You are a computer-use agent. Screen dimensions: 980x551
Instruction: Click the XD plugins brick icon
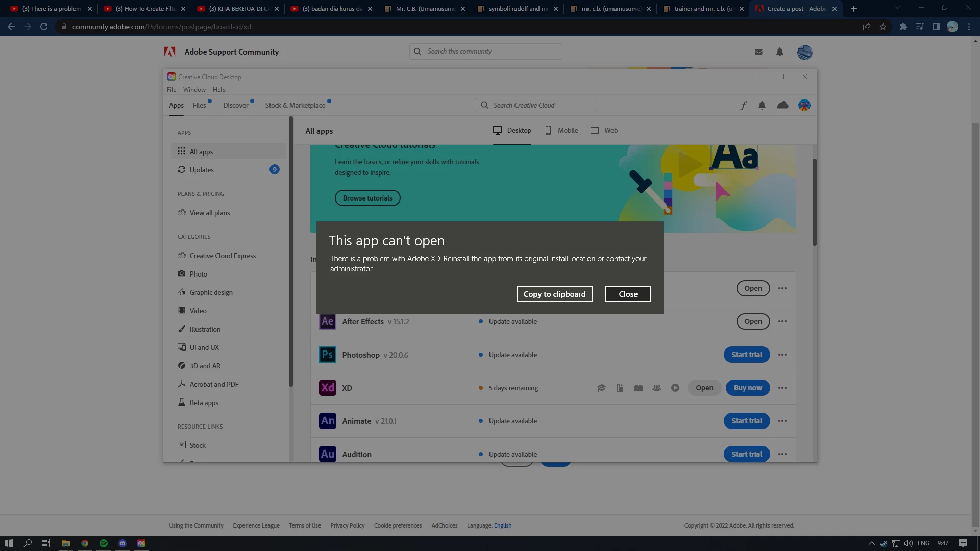pos(639,388)
